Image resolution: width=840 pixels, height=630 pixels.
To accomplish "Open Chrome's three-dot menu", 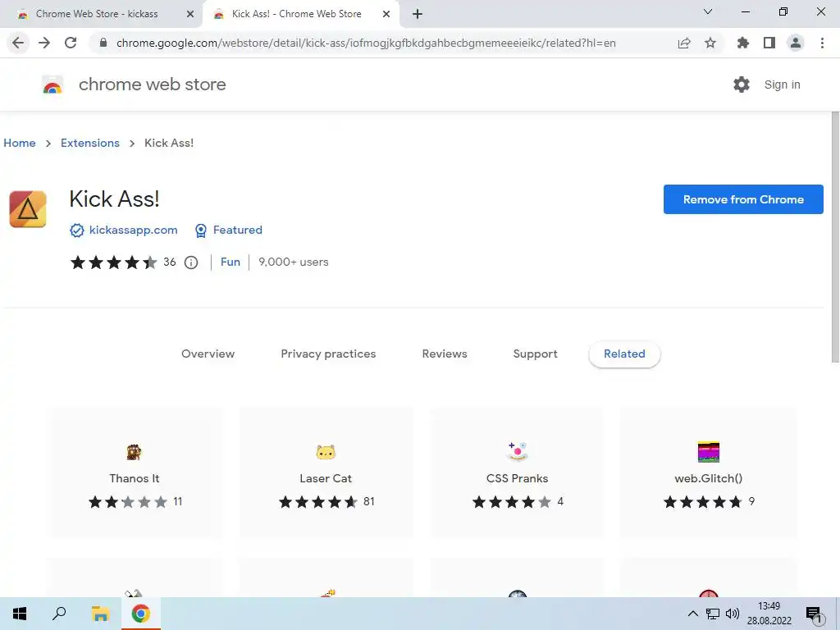I will (x=822, y=43).
